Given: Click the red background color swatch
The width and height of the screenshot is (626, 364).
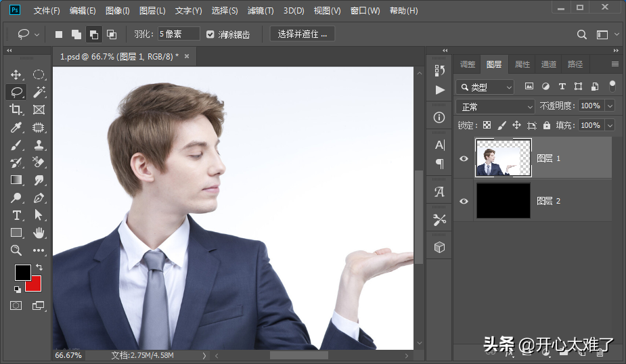Looking at the screenshot, I should click(33, 283).
